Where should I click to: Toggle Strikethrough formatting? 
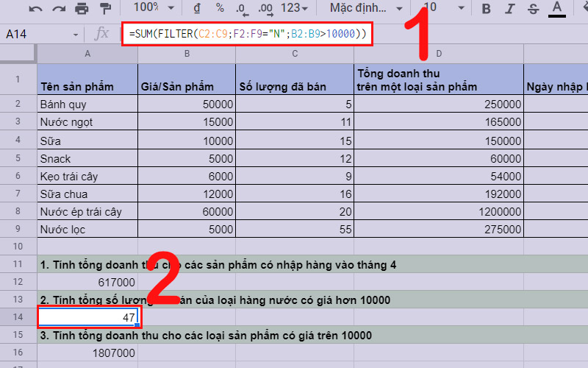point(533,9)
